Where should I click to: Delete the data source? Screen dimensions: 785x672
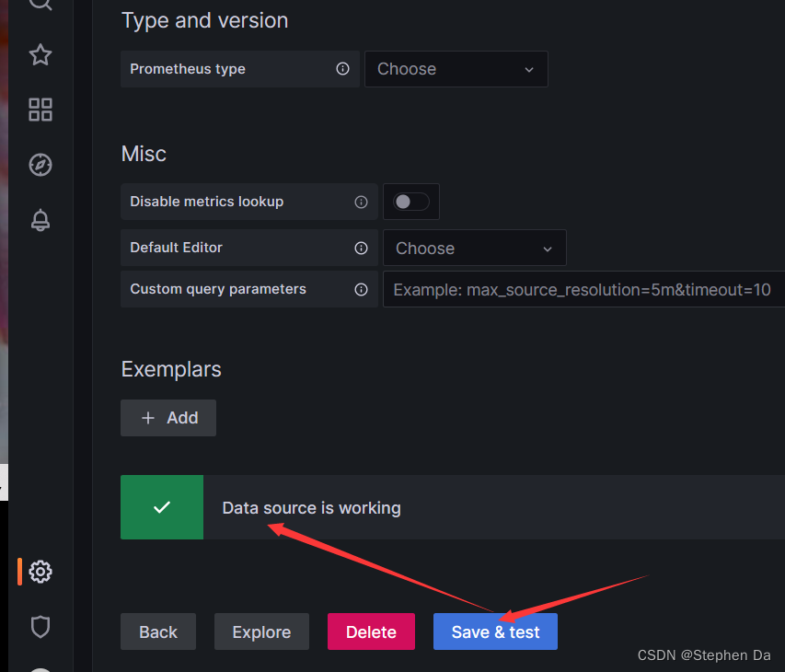[x=372, y=631]
